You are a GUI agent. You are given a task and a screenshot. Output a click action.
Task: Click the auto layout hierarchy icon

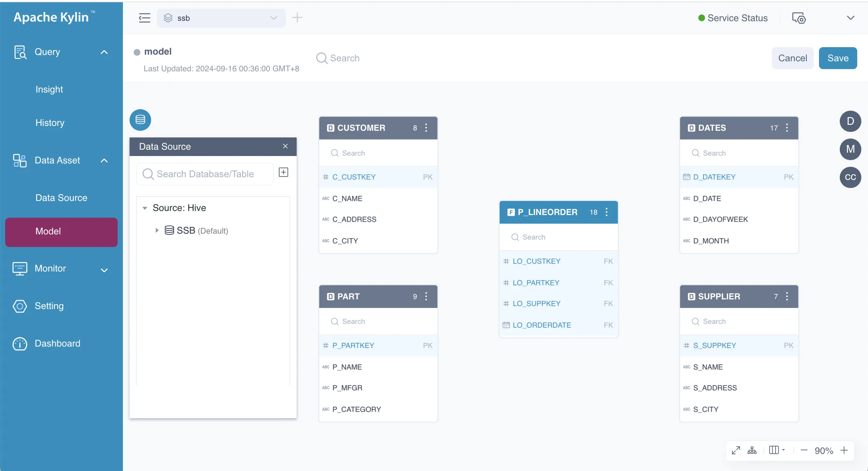pyautogui.click(x=752, y=450)
